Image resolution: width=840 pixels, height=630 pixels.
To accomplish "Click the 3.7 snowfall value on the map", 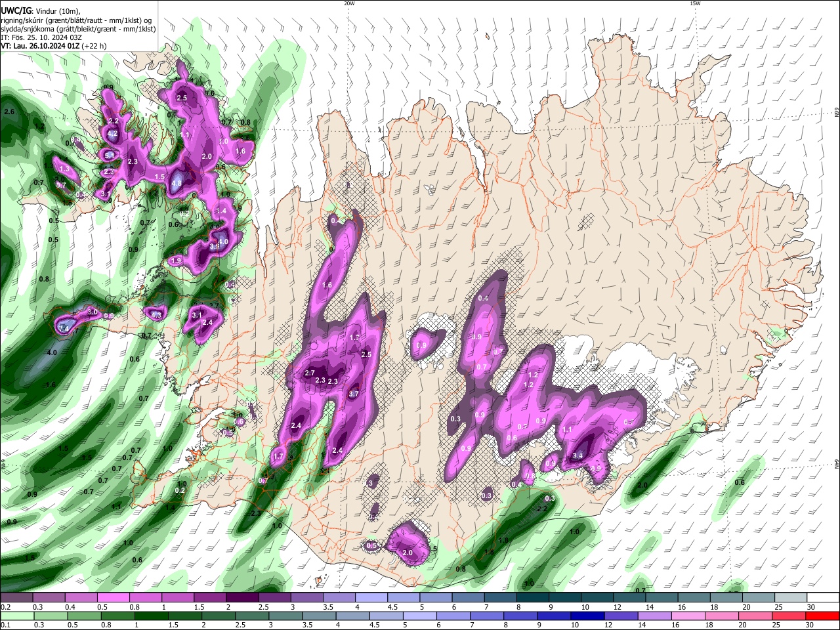I will (x=354, y=394).
